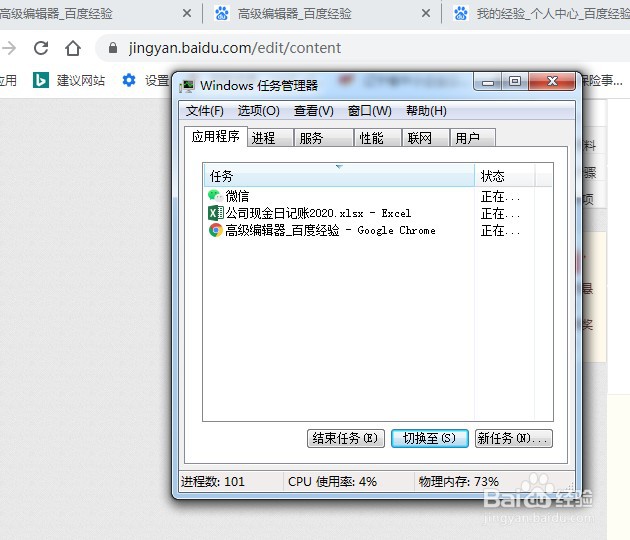View site info via padlock icon
Image resolution: width=630 pixels, height=540 pixels.
[x=113, y=48]
